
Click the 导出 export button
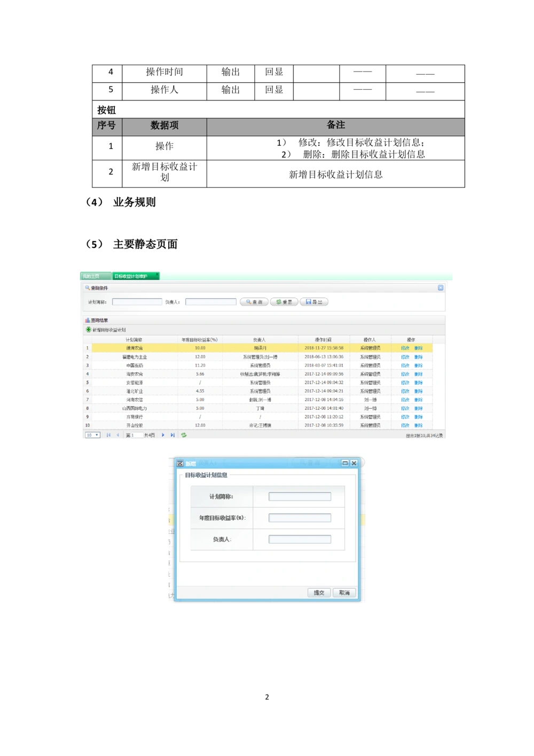click(314, 302)
